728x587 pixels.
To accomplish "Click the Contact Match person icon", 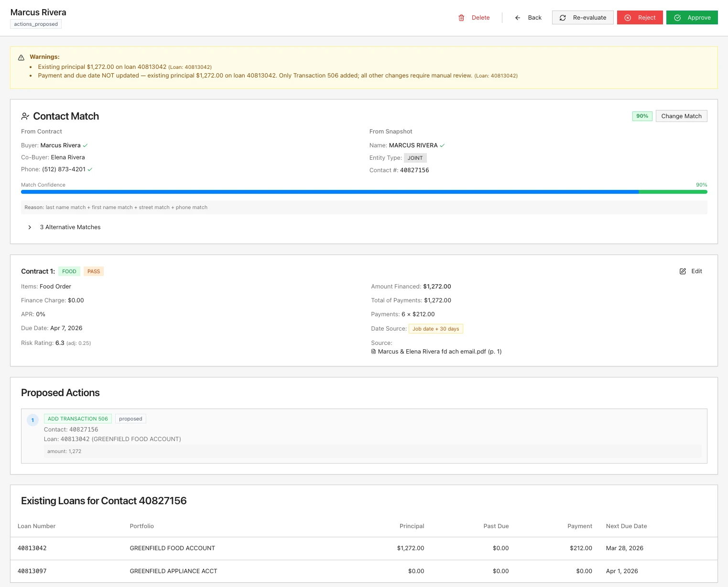I will (x=25, y=116).
